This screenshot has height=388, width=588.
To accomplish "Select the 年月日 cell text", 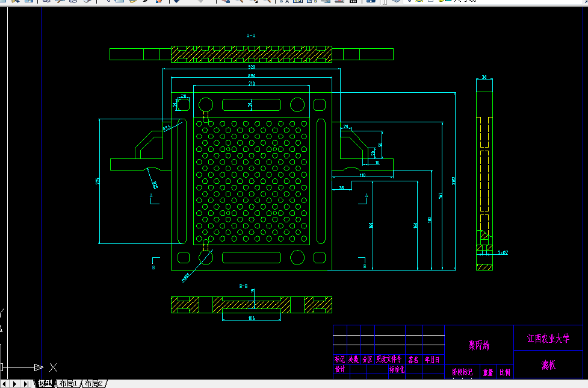I will pos(432,360).
